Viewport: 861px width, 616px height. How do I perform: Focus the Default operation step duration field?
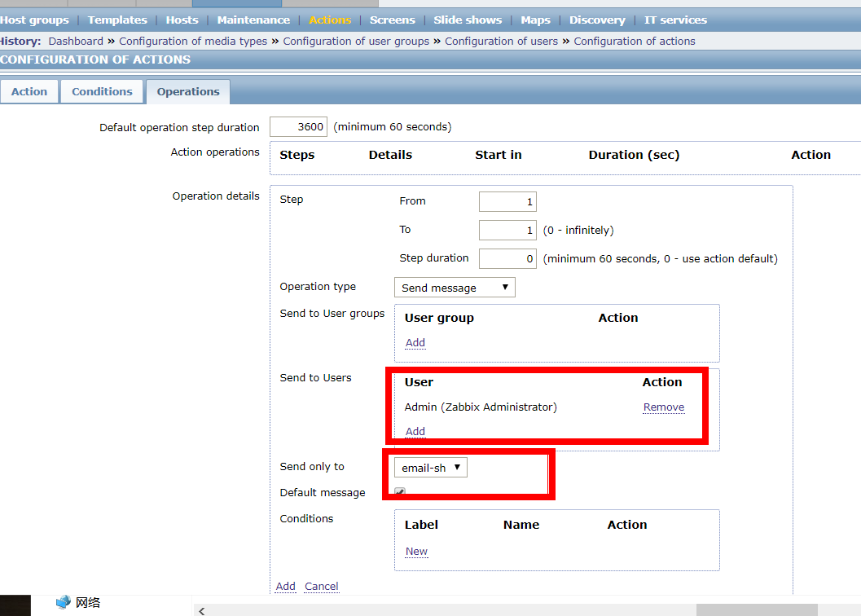click(298, 127)
